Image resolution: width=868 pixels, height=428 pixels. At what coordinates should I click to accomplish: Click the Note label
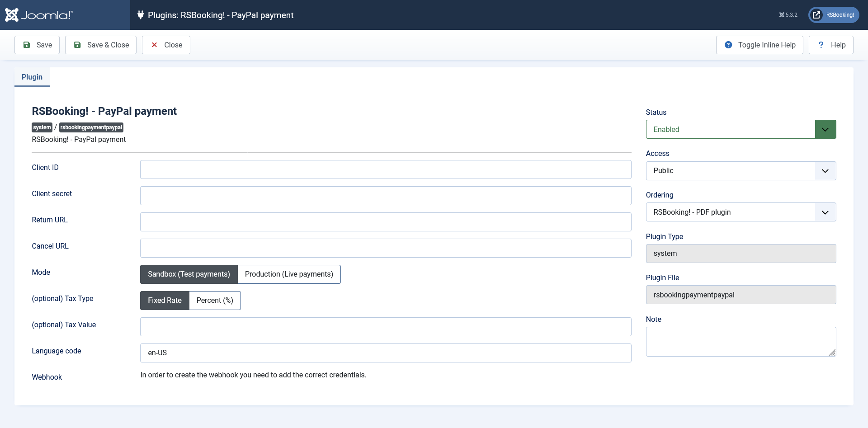tap(654, 319)
